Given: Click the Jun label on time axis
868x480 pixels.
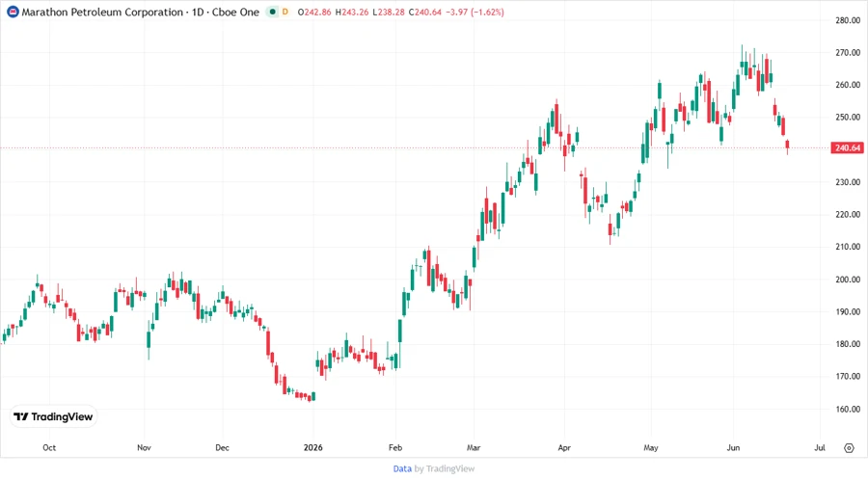Looking at the screenshot, I should 733,447.
